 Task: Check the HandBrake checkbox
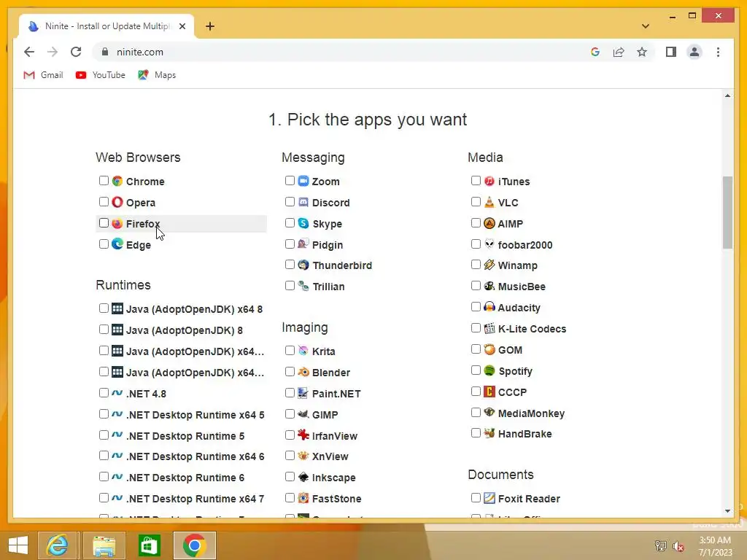point(476,433)
